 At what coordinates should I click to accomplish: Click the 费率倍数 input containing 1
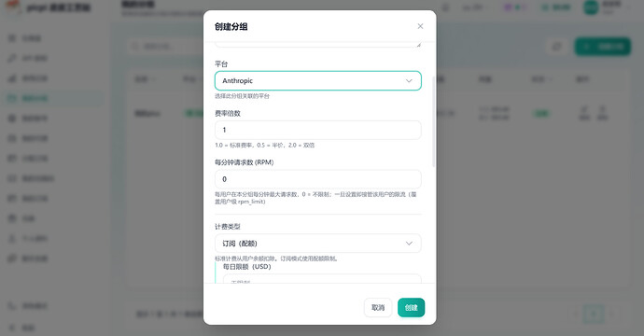click(x=318, y=130)
